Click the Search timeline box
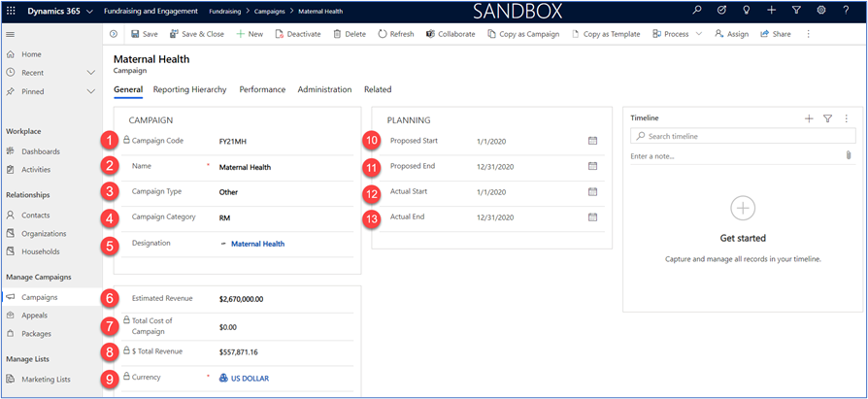The image size is (868, 399). [x=743, y=136]
